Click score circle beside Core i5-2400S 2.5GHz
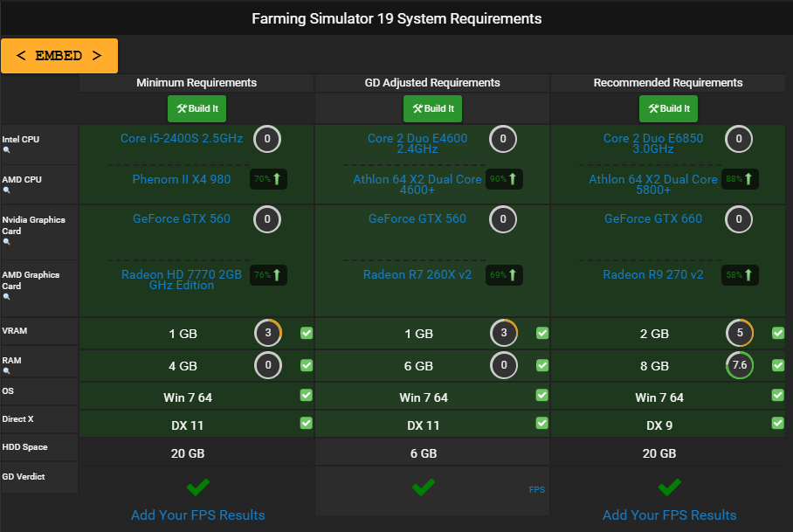Image resolution: width=793 pixels, height=532 pixels. [x=267, y=139]
